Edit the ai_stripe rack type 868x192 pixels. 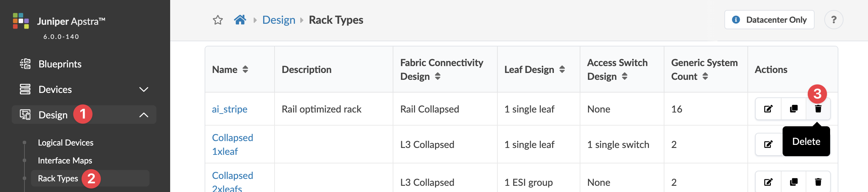click(x=768, y=109)
